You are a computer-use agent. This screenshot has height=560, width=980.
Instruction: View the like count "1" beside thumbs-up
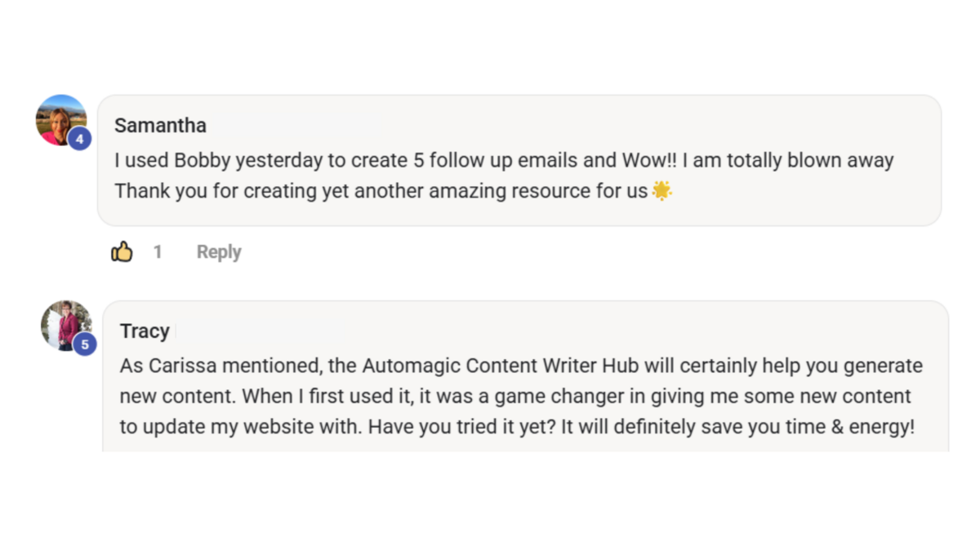pyautogui.click(x=158, y=252)
